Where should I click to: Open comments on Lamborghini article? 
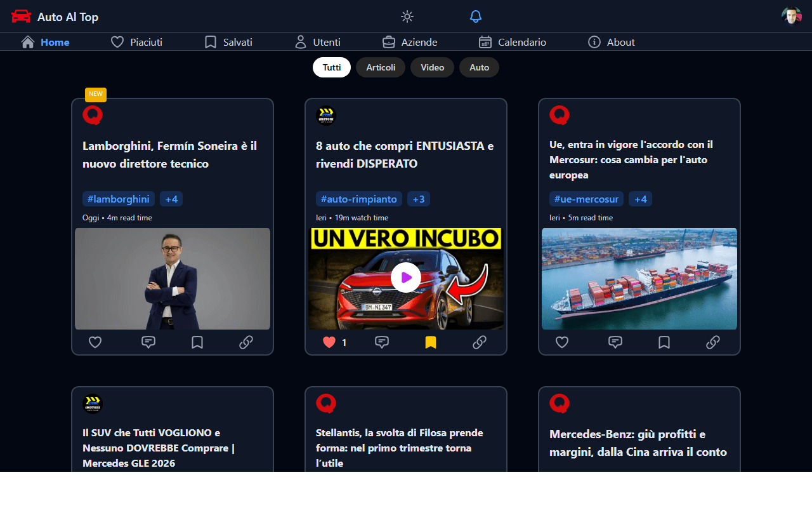point(148,342)
